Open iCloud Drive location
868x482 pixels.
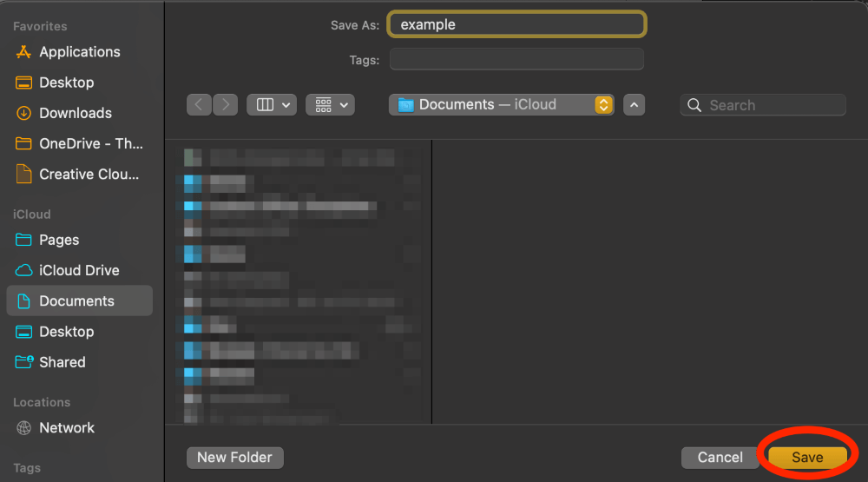pyautogui.click(x=79, y=270)
